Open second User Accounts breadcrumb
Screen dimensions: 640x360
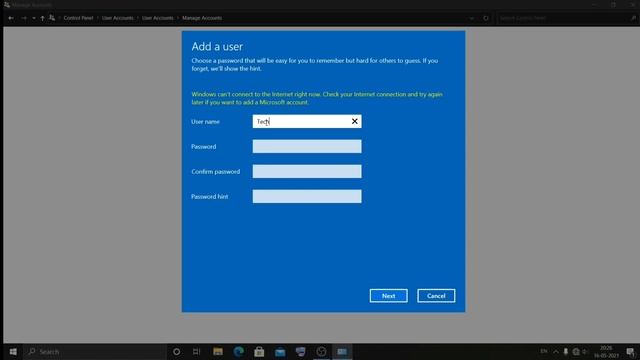158,18
